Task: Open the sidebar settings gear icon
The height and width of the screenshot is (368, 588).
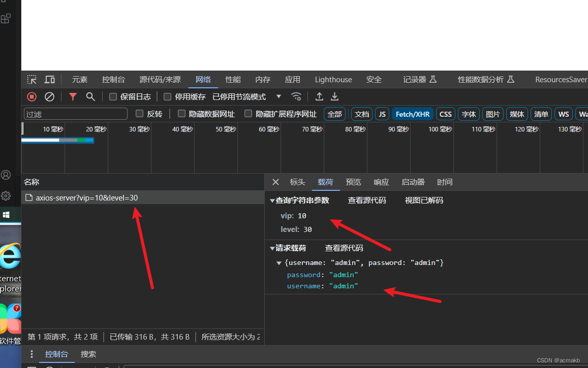Action: (x=6, y=196)
